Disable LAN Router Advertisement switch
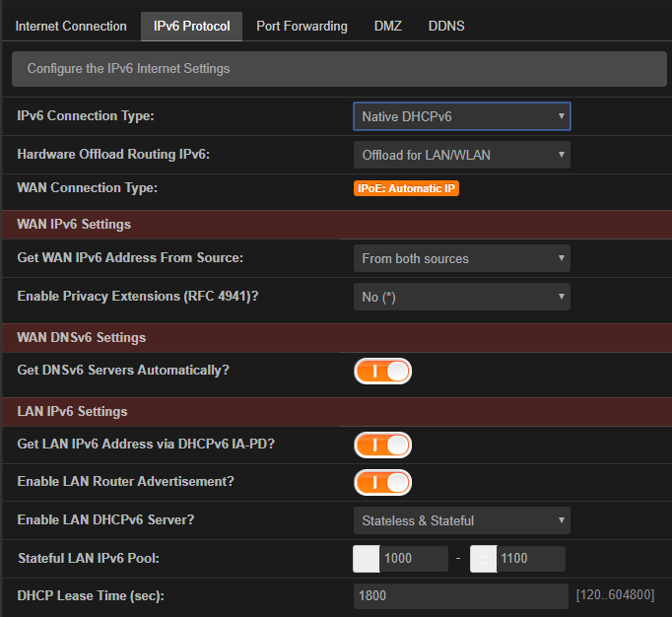This screenshot has height=617, width=672. click(x=382, y=482)
